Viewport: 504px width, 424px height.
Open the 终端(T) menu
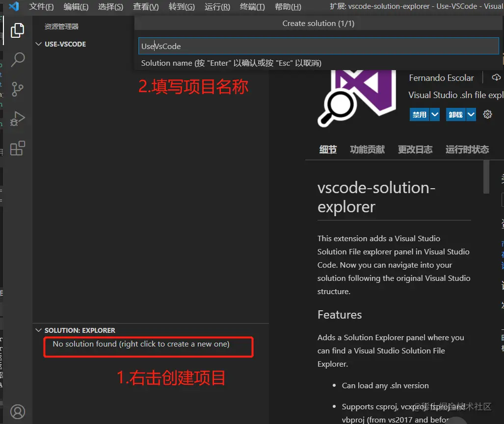tap(252, 6)
